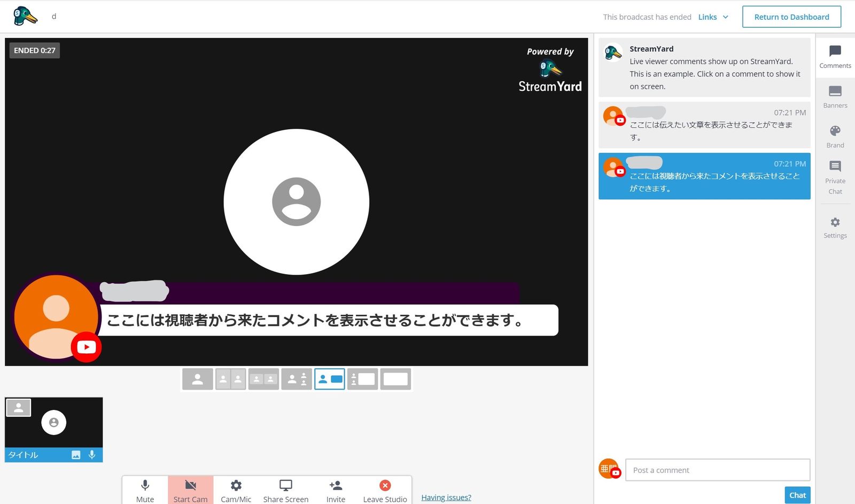Select the grey comment ここには伝えたい文章
855x504 pixels.
pyautogui.click(x=704, y=125)
